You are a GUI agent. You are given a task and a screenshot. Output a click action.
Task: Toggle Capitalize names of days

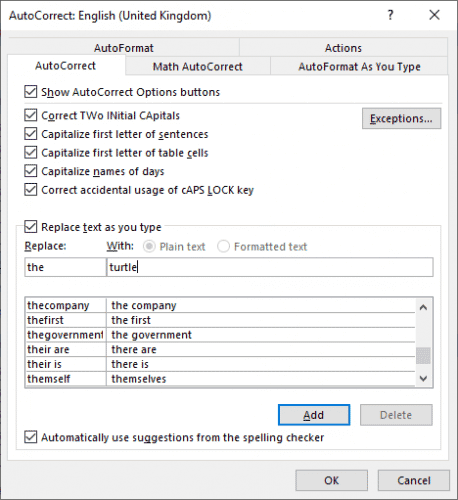31,171
